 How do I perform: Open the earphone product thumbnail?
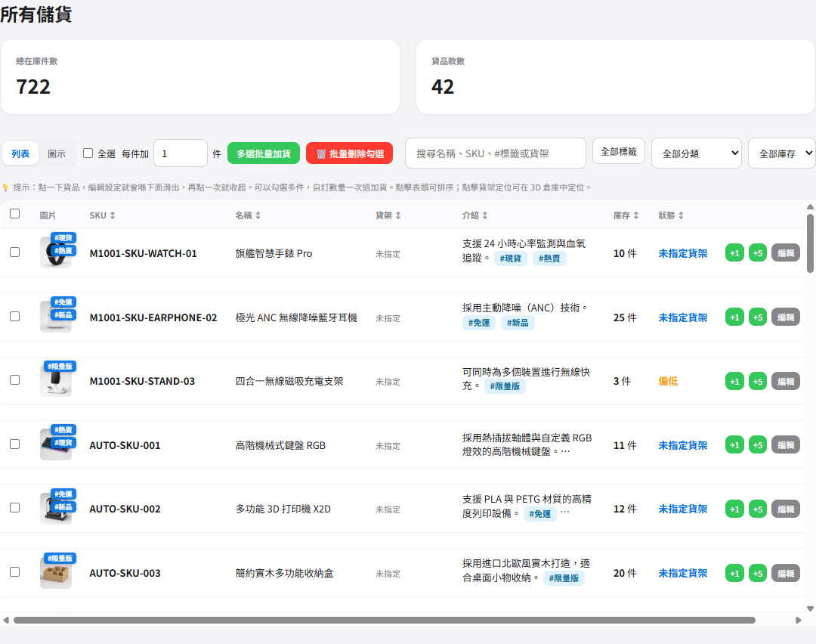coord(56,316)
